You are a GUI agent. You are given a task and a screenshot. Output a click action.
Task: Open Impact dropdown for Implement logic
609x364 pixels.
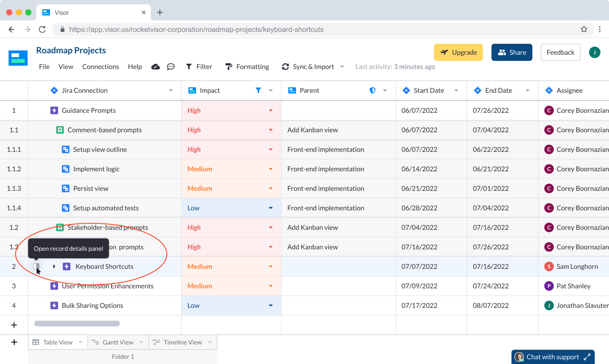coord(271,169)
